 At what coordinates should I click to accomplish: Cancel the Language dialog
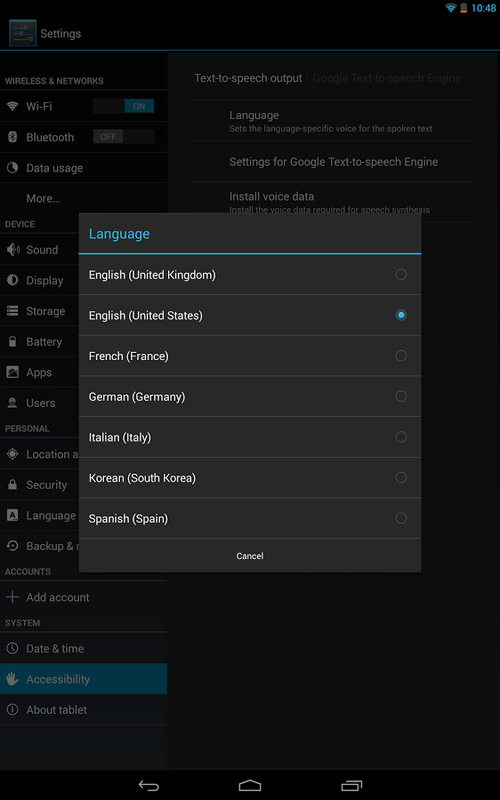click(x=250, y=556)
